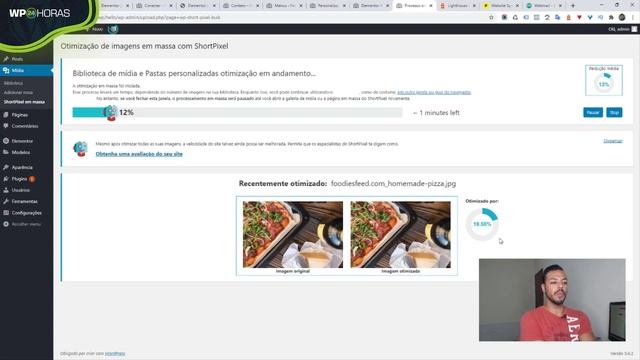Bookmark this page with the star icon
The width and height of the screenshot is (640, 360).
click(491, 18)
